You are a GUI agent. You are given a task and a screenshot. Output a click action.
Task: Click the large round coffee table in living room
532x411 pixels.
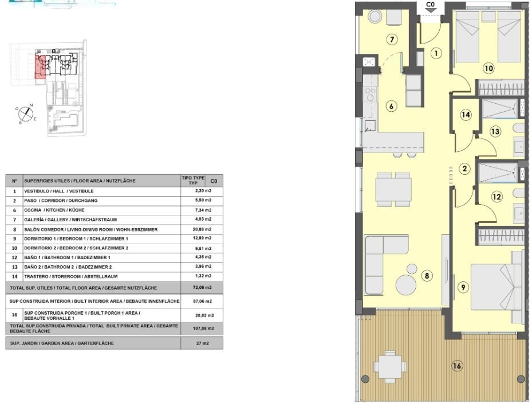click(406, 285)
